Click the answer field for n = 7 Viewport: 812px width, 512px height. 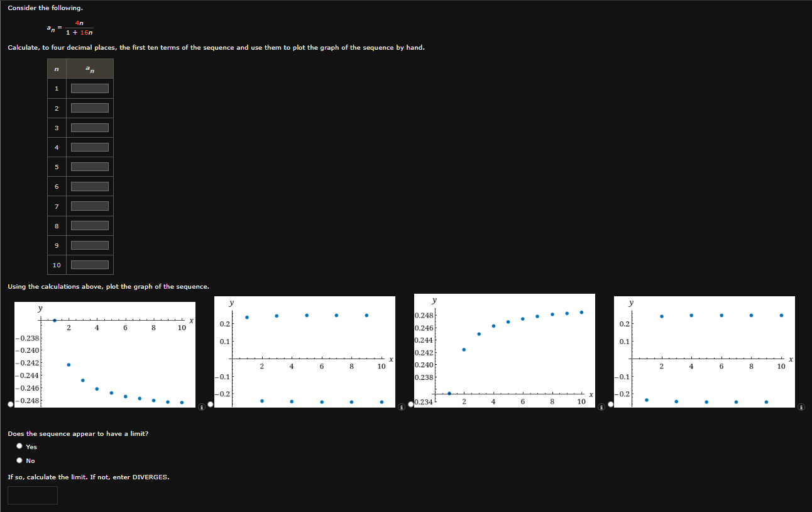(89, 206)
